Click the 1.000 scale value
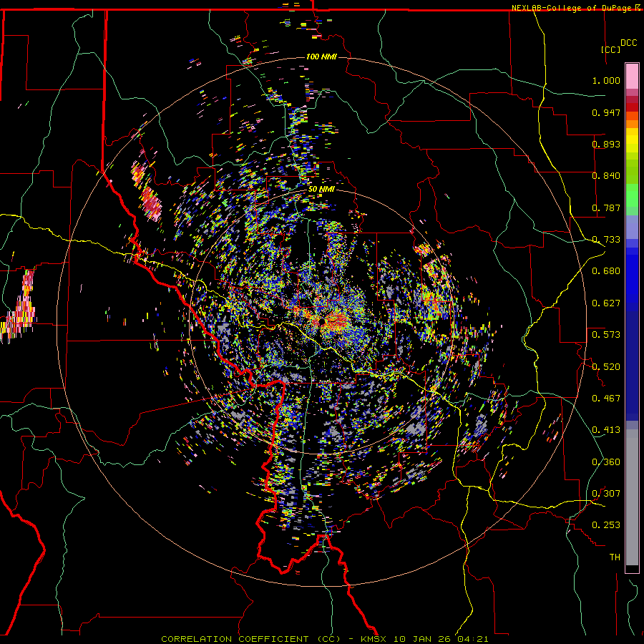 tap(606, 80)
